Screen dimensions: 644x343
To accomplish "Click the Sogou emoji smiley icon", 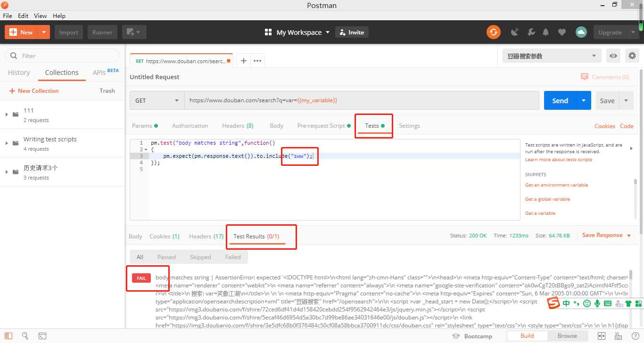I will click(x=587, y=304).
